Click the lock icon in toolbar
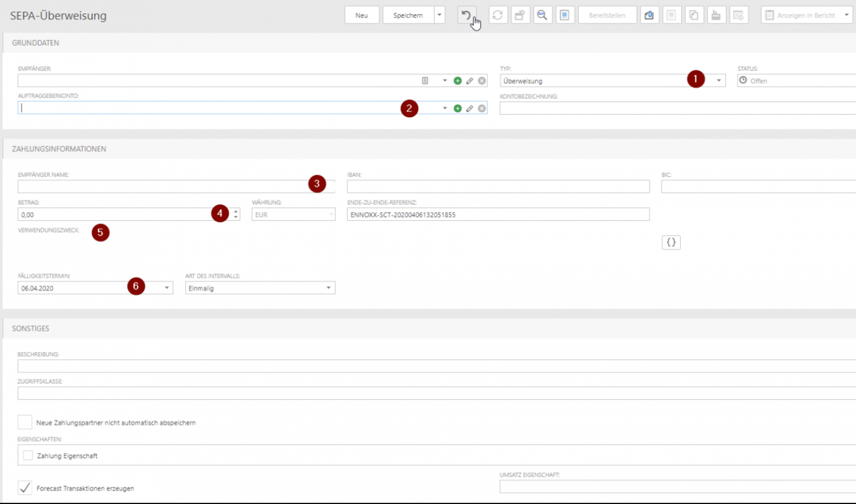Viewport: 856px width, 504px height. [x=519, y=15]
